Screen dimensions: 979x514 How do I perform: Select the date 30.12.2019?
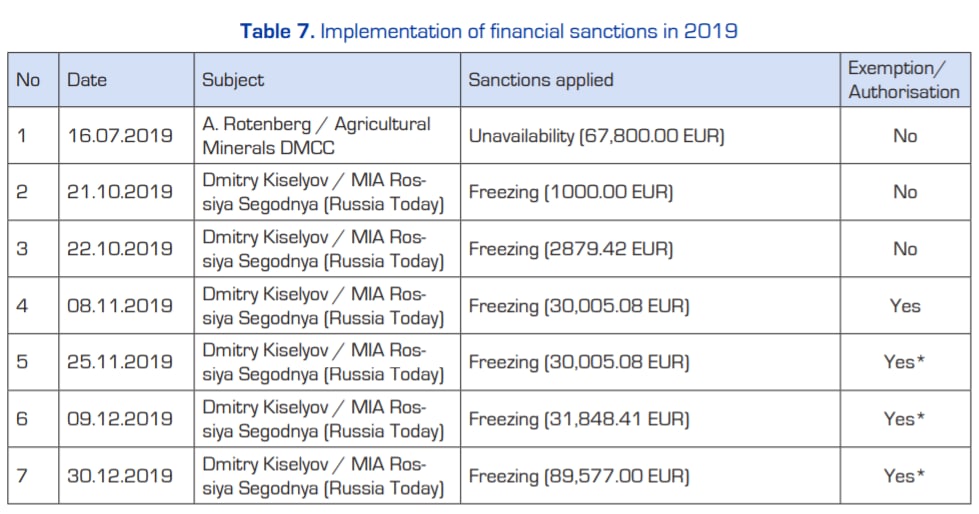coord(120,476)
